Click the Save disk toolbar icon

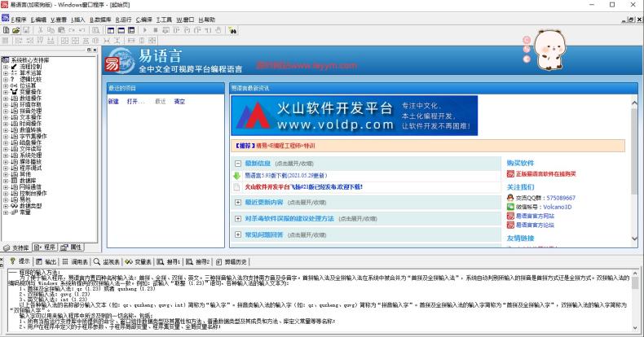point(26,30)
